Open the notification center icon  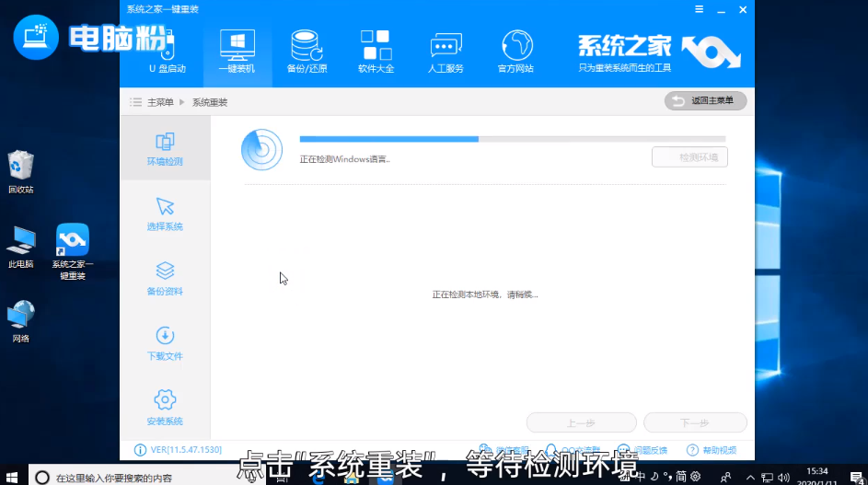(x=857, y=478)
